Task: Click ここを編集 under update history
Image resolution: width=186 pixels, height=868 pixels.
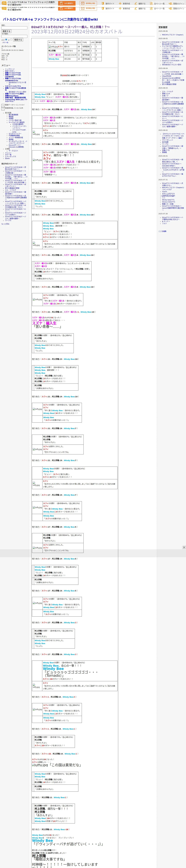Action: click(x=162, y=231)
